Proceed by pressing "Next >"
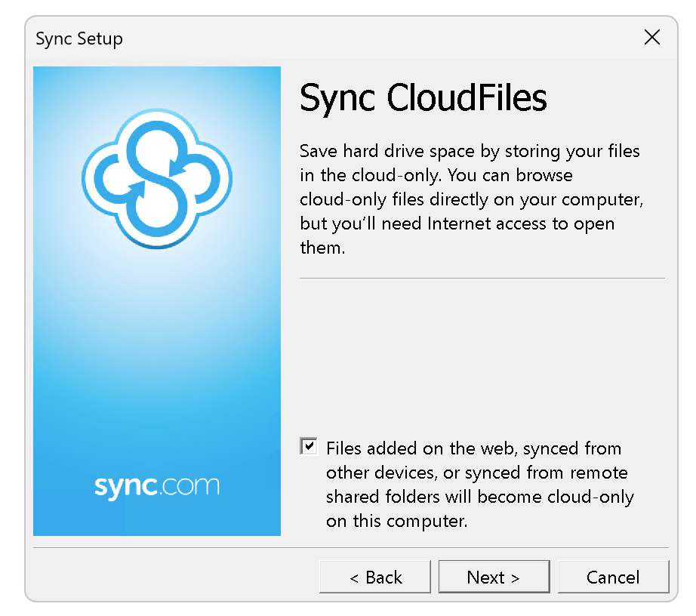696x616 pixels. pos(494,577)
